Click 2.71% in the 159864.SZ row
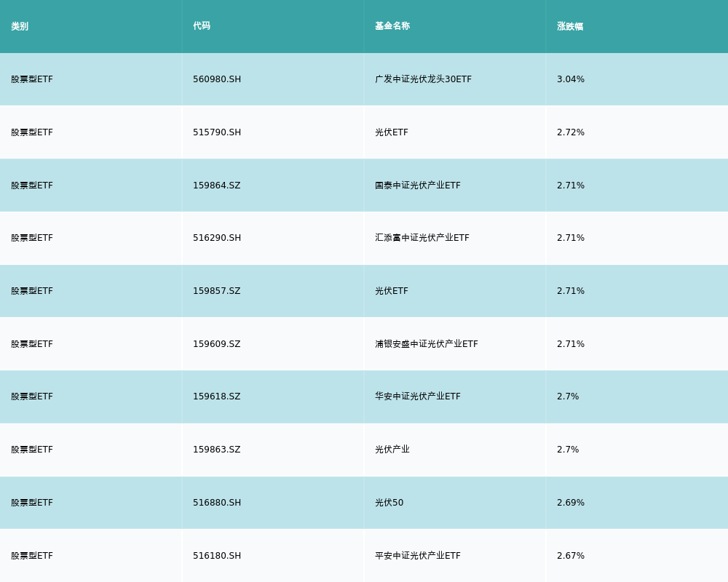Viewport: 728px width, 582px height. tap(571, 186)
